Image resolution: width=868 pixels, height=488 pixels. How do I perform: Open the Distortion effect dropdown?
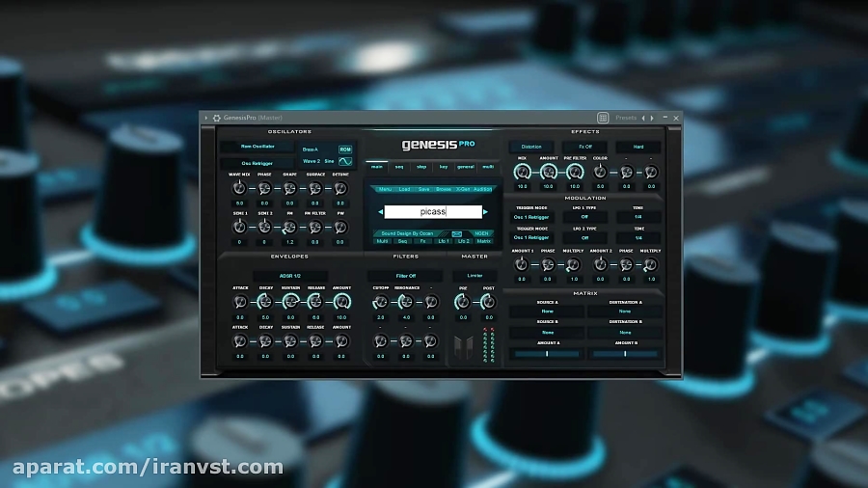(x=531, y=147)
